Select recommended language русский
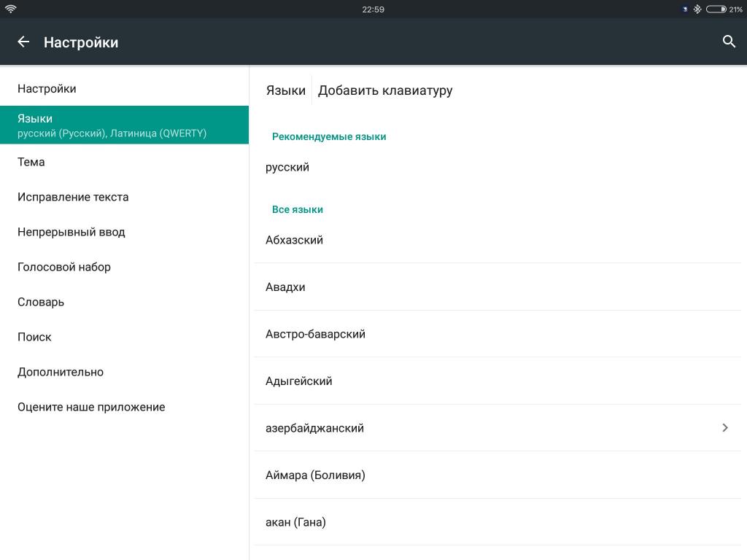The width and height of the screenshot is (747, 560). 498,167
